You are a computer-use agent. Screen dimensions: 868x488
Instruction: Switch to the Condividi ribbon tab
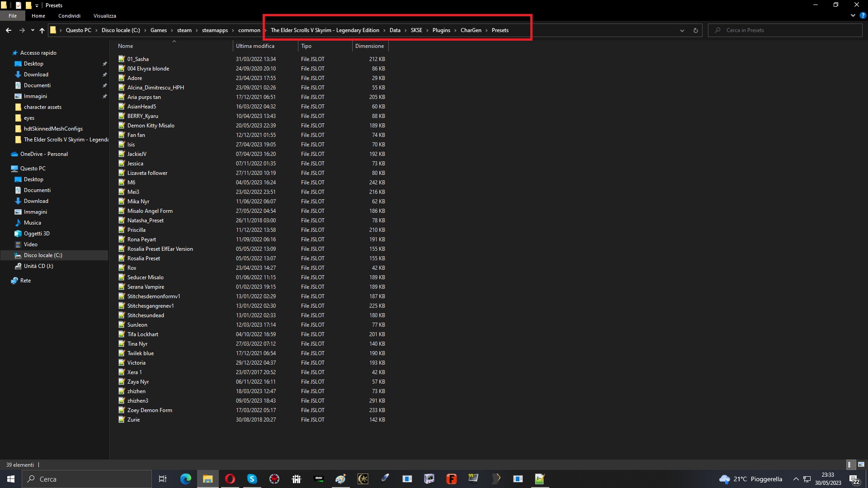coord(69,16)
